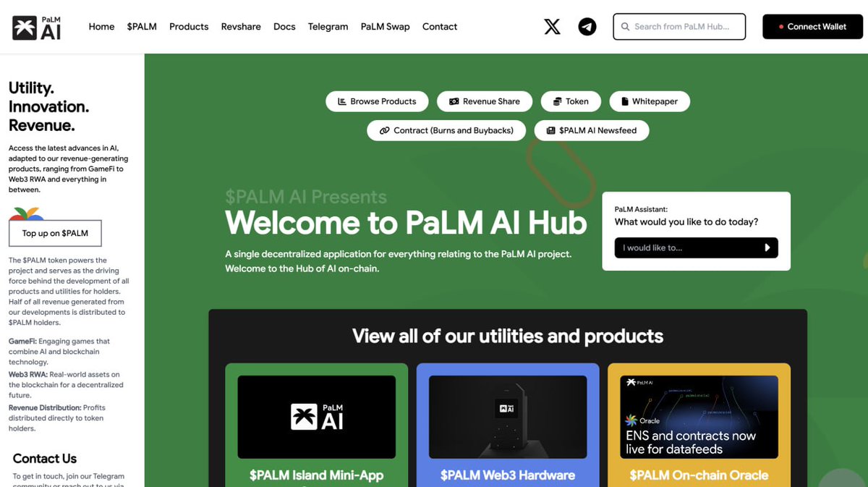Open the Oracle ENS datafeeds thumbnail
868x487 pixels.
pos(699,417)
